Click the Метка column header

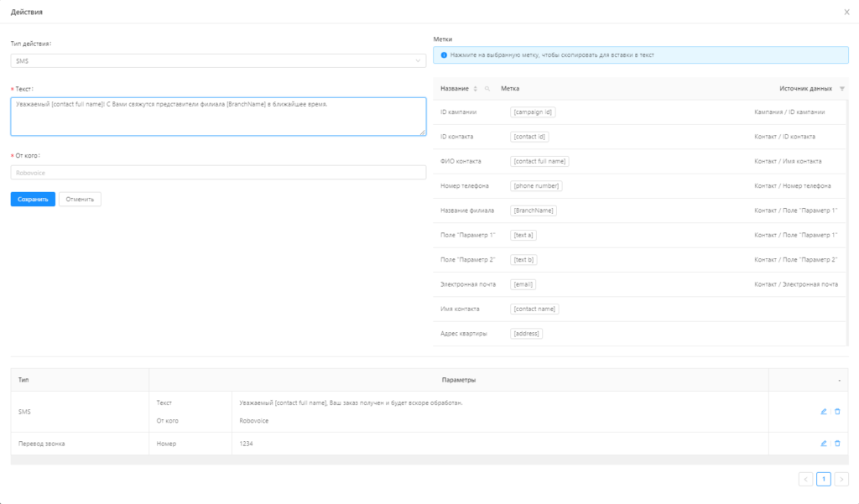point(510,89)
